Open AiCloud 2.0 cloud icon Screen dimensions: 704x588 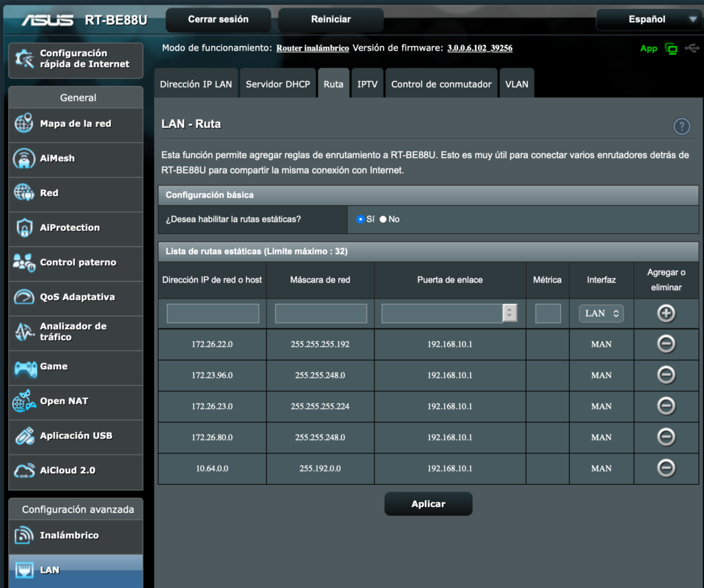point(24,471)
